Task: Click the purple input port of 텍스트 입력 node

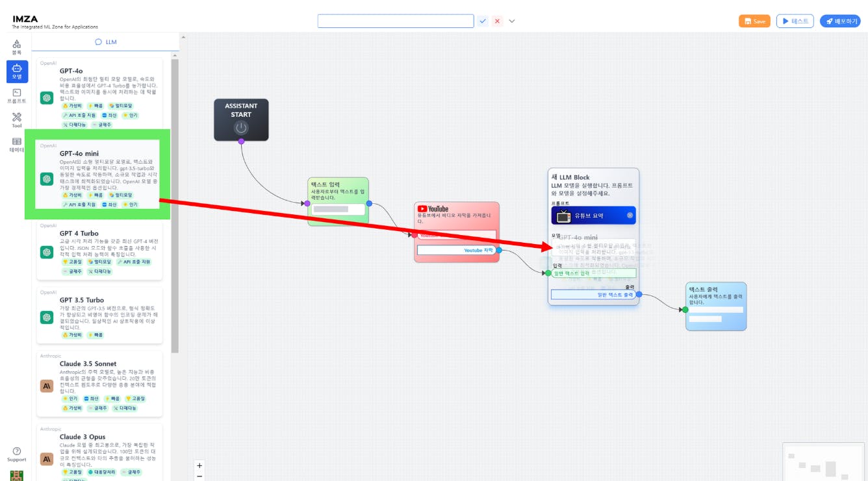Action: click(307, 203)
